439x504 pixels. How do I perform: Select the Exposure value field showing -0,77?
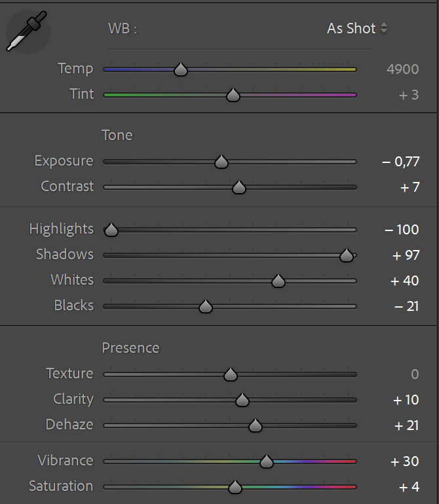pos(400,162)
